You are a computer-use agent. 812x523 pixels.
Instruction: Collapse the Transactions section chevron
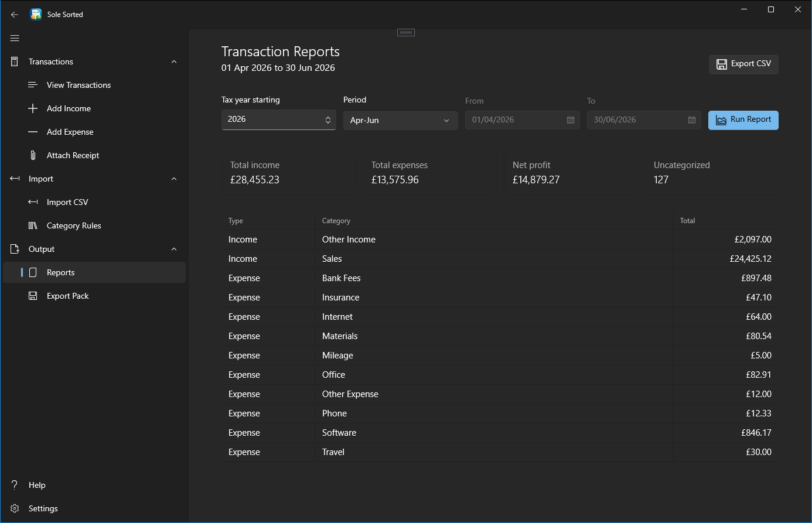[174, 61]
